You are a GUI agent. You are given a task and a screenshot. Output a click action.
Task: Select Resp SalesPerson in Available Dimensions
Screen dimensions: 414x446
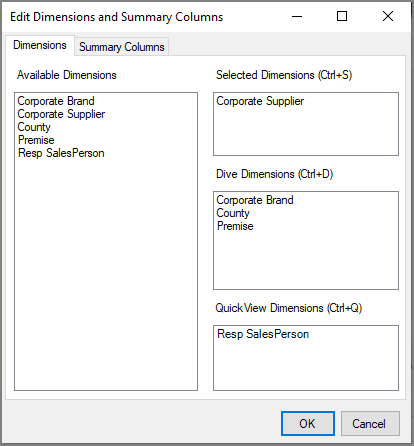61,153
